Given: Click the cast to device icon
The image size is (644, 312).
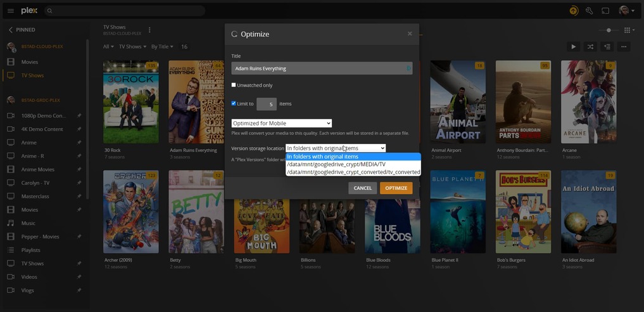Looking at the screenshot, I should click(x=605, y=11).
